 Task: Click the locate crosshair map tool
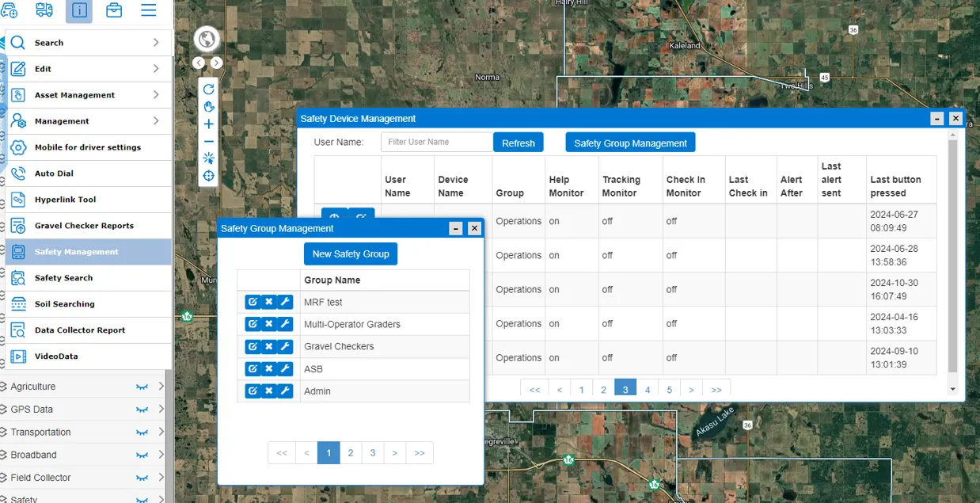tap(209, 176)
